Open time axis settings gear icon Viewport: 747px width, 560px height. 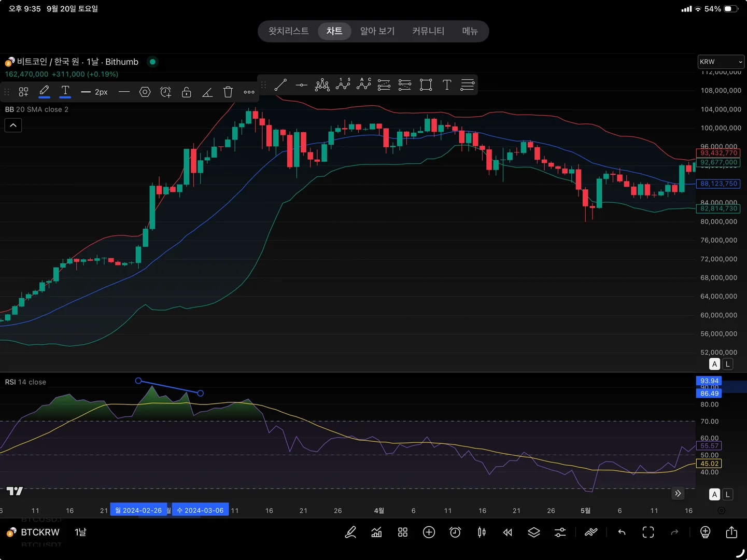(x=721, y=510)
